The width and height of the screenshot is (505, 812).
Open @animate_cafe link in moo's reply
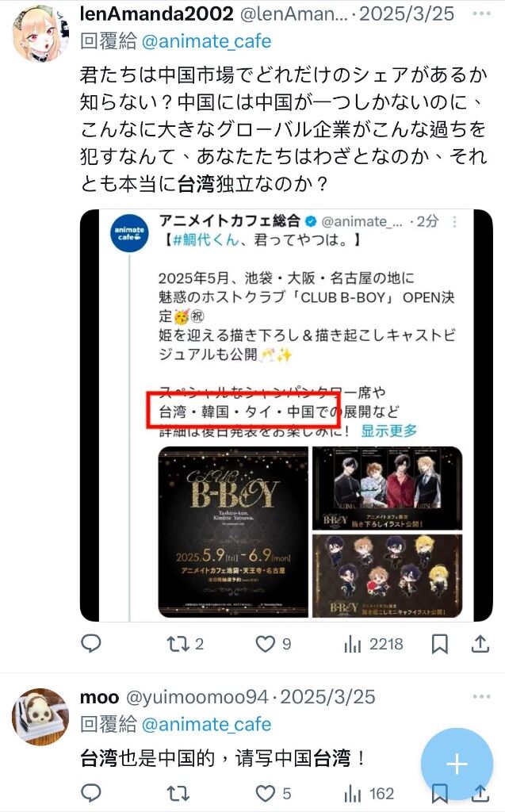pyautogui.click(x=206, y=724)
